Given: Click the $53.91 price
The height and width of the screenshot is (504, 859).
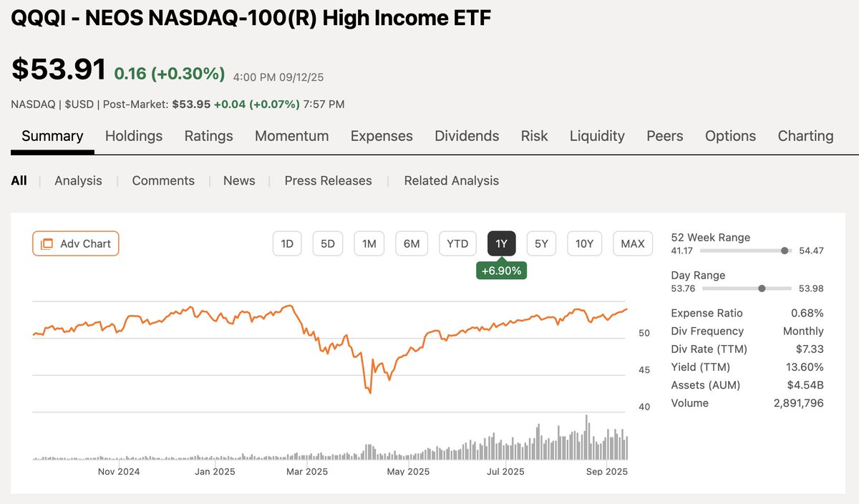Looking at the screenshot, I should [59, 69].
